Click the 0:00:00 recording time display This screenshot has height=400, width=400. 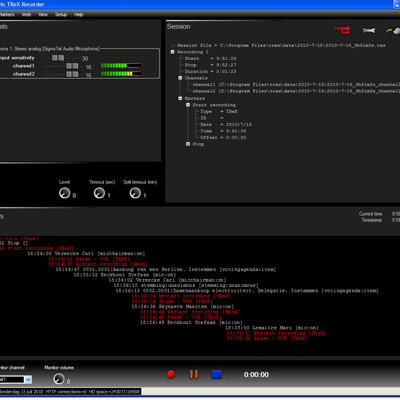click(256, 375)
